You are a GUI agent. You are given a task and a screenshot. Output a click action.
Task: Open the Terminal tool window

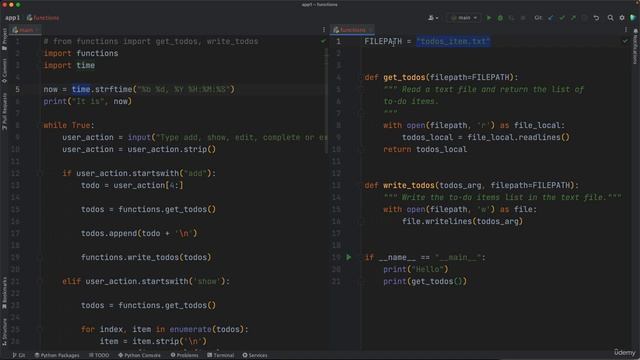[220, 355]
